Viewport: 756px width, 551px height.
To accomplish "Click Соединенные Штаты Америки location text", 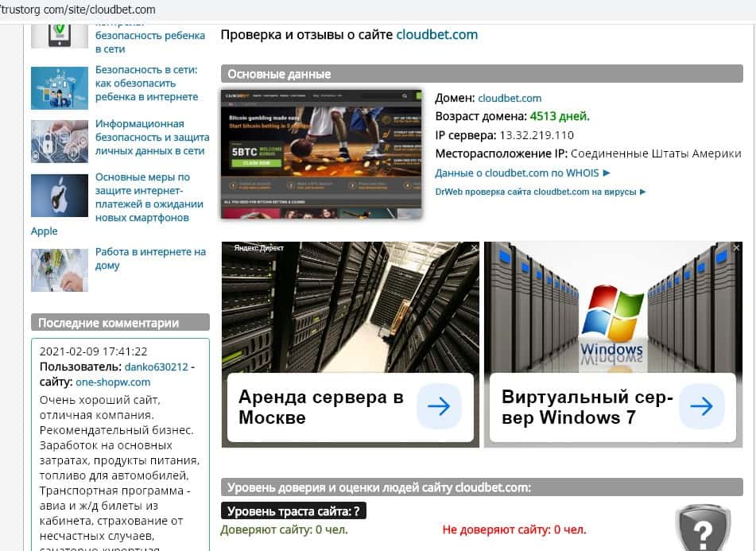I will click(x=656, y=153).
